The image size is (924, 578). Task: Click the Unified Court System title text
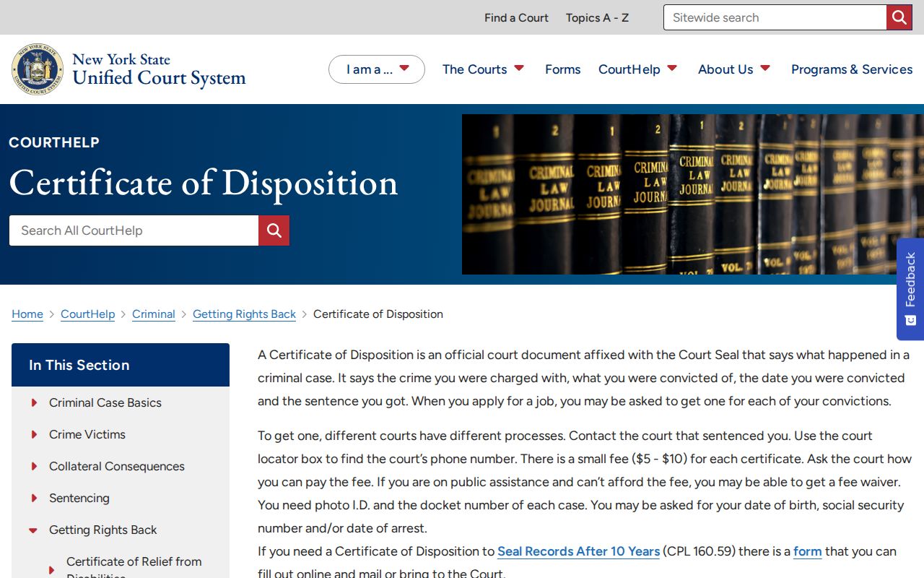(160, 78)
